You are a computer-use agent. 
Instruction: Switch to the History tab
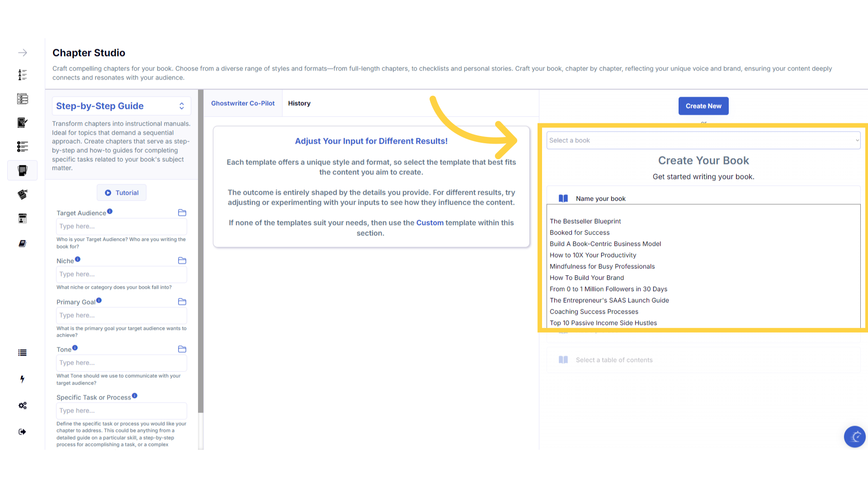299,103
